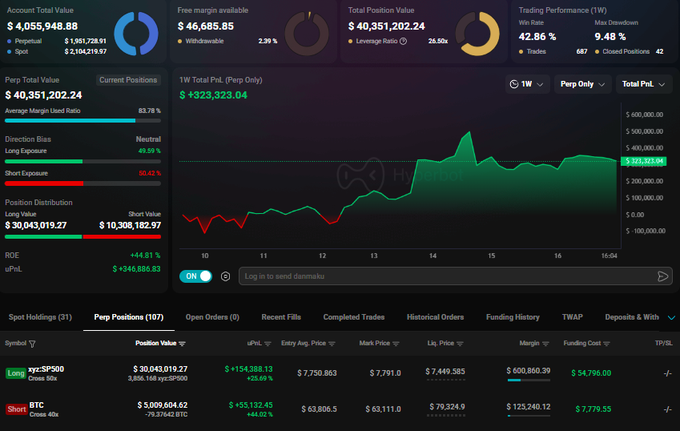
Task: Open the Completed Trades tab
Action: pyautogui.click(x=354, y=317)
